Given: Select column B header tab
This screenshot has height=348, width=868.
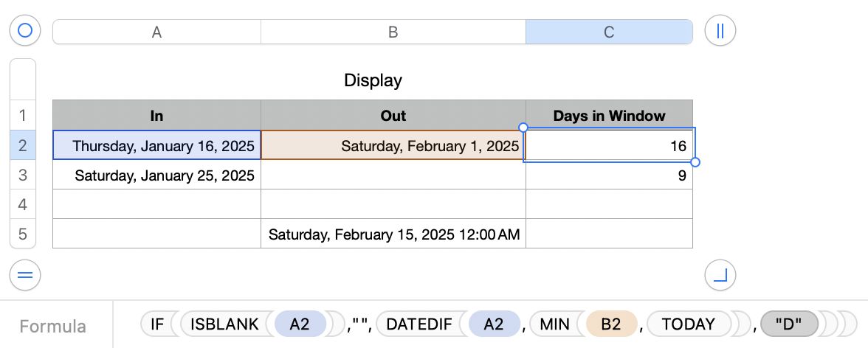Looking at the screenshot, I should coord(393,32).
